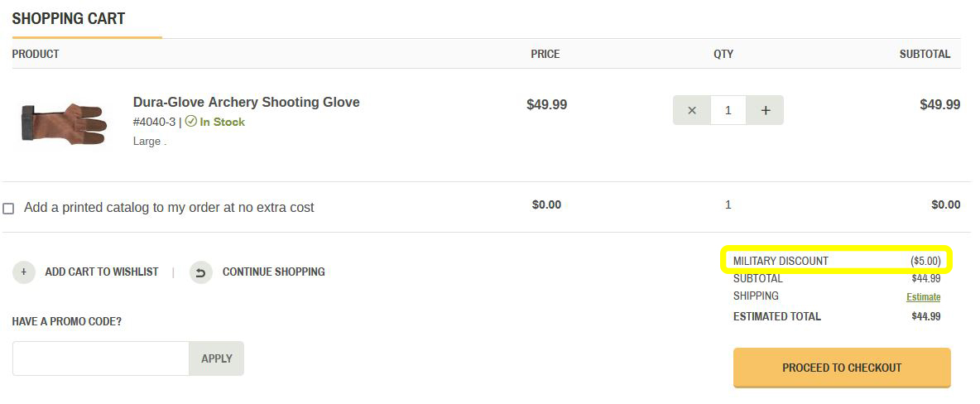Click the highlighted Military Discount row
Image resolution: width=980 pixels, height=404 pixels.
[836, 261]
